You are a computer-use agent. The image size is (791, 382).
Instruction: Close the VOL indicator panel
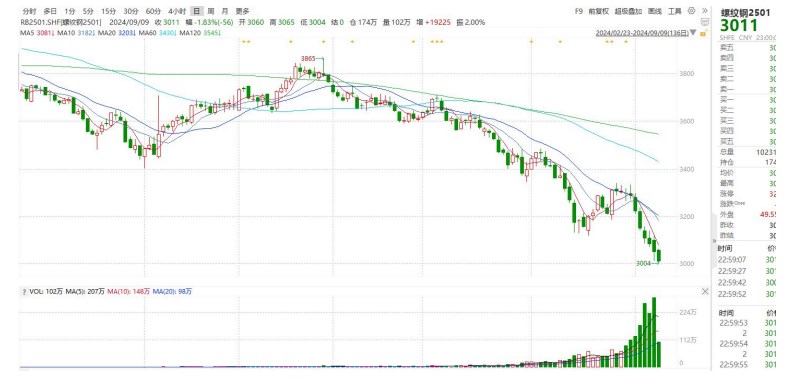[x=705, y=291]
